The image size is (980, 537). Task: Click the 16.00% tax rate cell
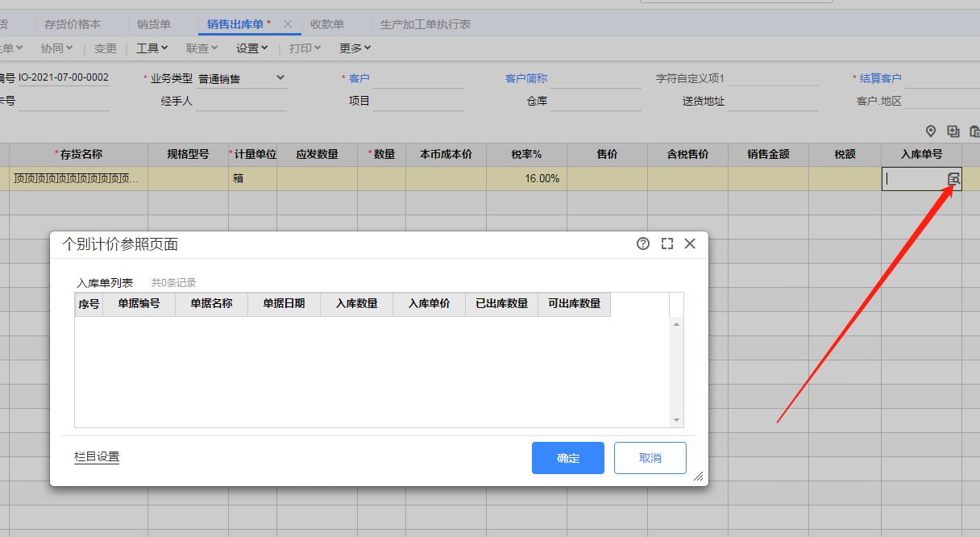526,179
